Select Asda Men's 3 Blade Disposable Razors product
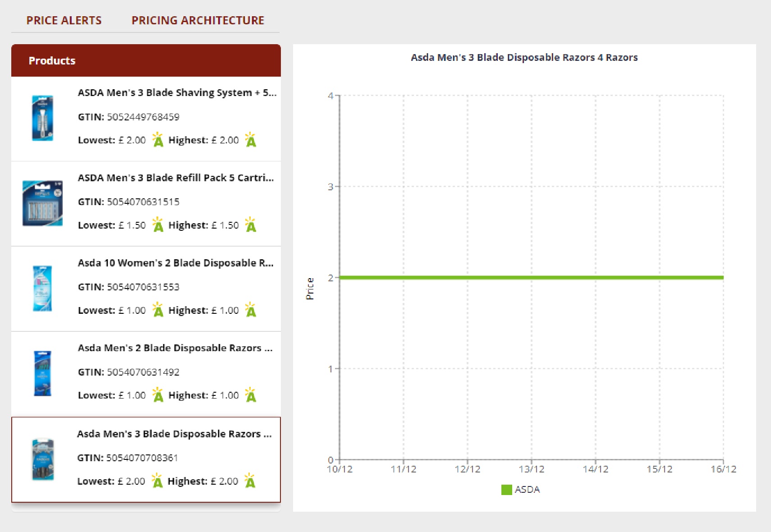 click(146, 459)
